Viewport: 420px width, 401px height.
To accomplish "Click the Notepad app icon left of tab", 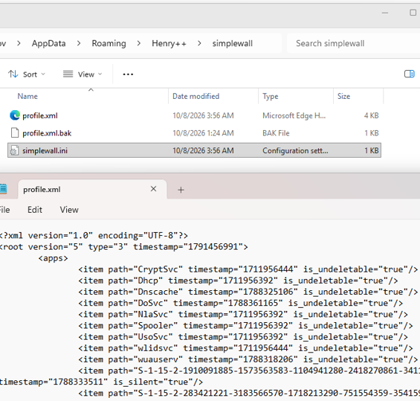I will coord(3,189).
